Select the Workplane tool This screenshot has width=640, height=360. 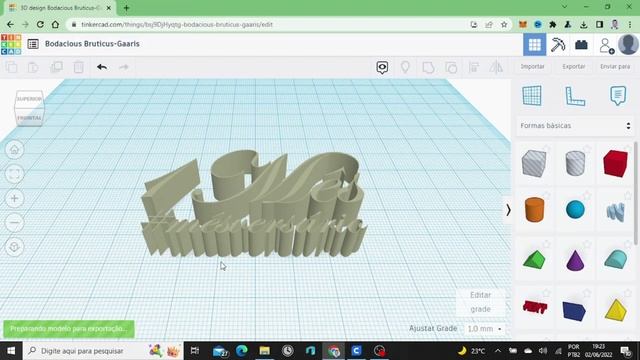tap(532, 96)
